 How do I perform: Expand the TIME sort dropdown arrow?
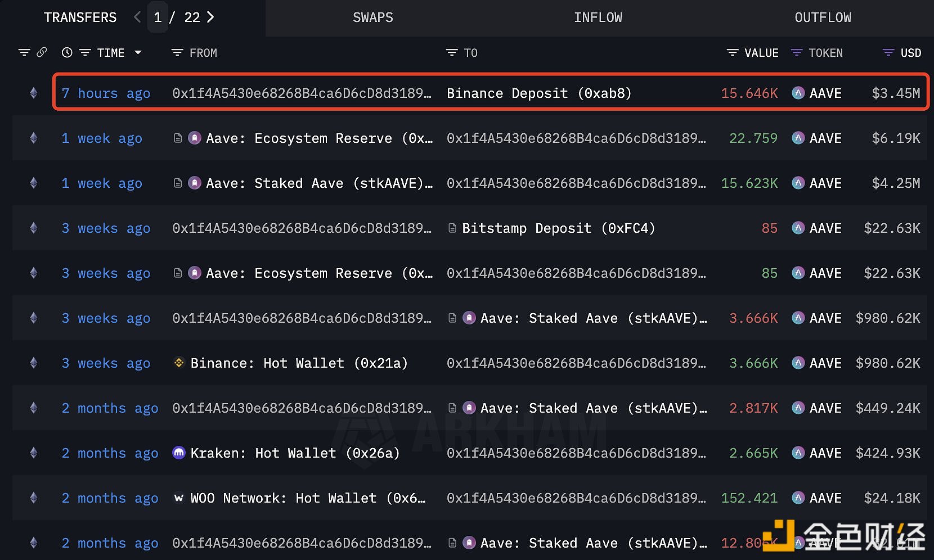click(x=138, y=52)
